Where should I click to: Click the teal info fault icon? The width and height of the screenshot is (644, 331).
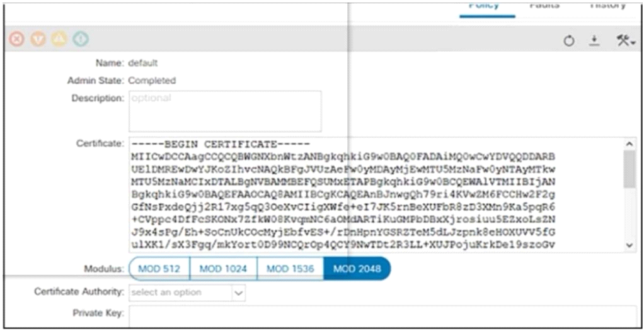pyautogui.click(x=81, y=40)
